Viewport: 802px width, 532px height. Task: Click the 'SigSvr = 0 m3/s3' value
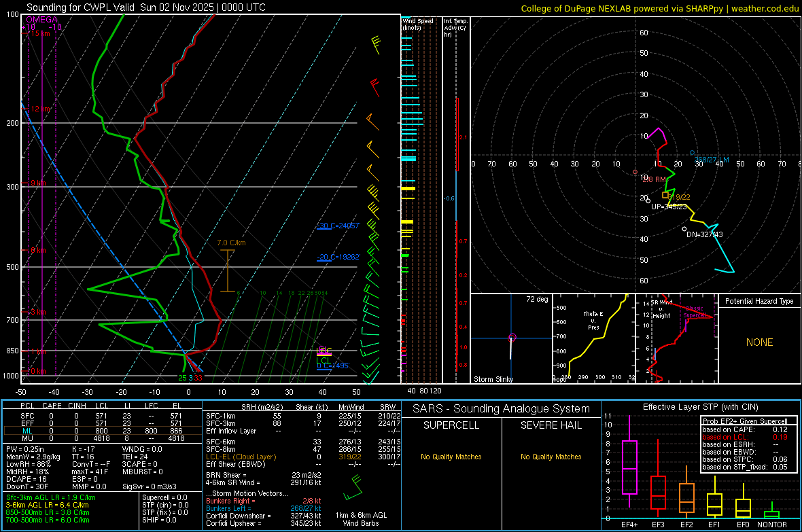150,486
